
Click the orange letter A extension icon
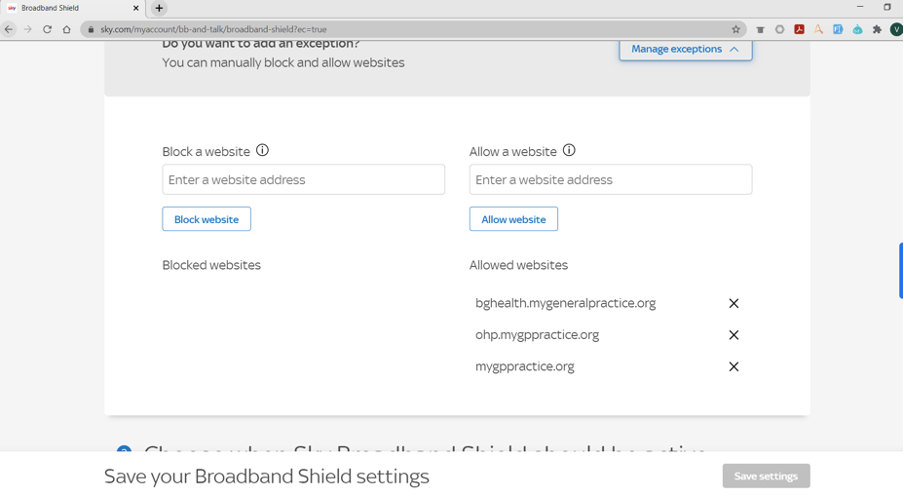[x=819, y=29]
